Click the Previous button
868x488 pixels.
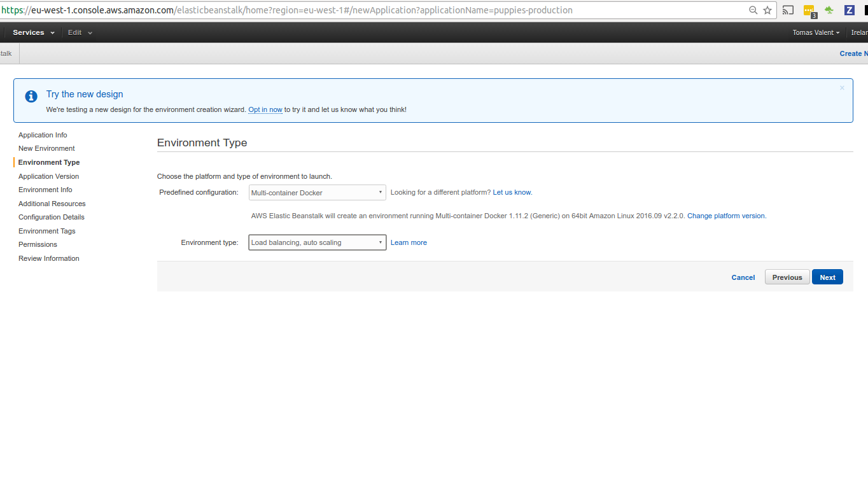(x=787, y=277)
